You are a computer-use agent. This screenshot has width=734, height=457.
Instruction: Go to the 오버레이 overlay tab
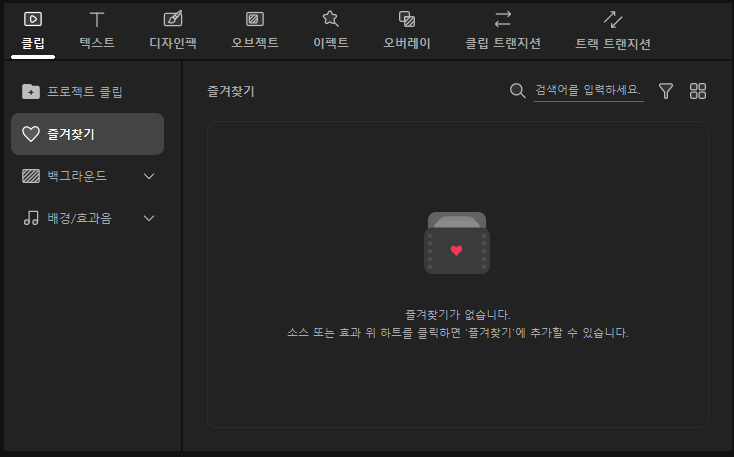pos(407,30)
